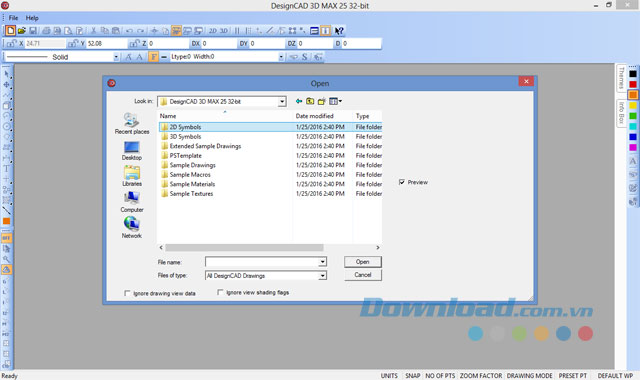The width and height of the screenshot is (640, 380).
Task: Enable Ignore drawing view data checkbox
Action: (x=127, y=293)
